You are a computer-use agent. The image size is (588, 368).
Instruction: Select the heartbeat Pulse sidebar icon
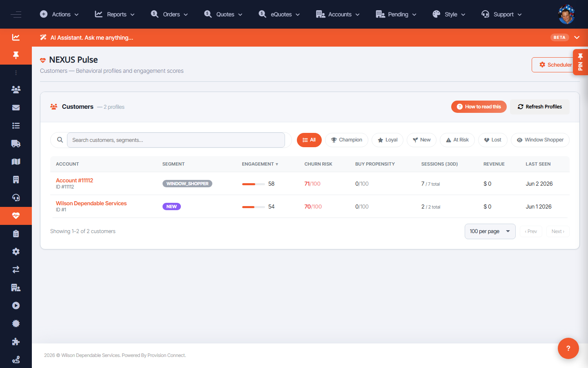click(16, 215)
